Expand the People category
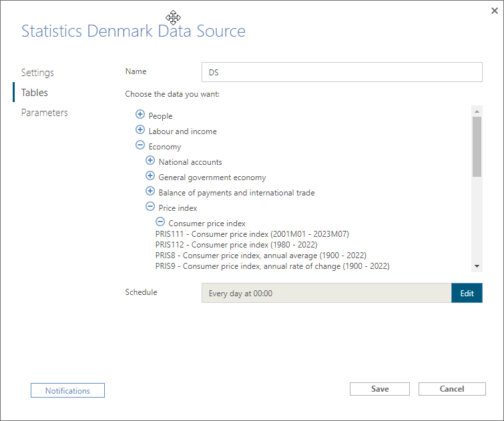This screenshot has width=504, height=421. [140, 114]
